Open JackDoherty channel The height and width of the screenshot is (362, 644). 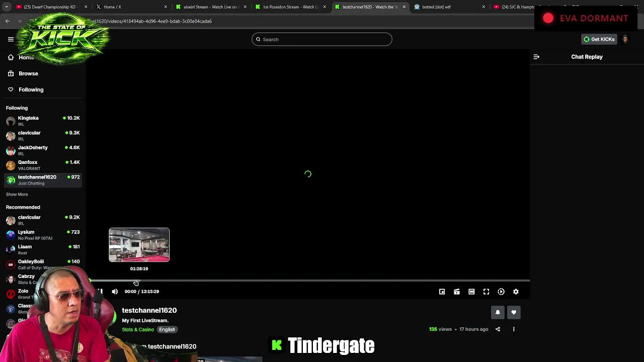(x=43, y=150)
